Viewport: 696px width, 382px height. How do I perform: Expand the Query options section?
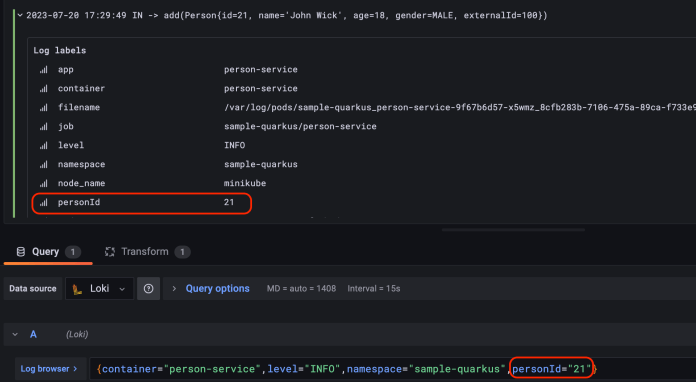point(174,289)
